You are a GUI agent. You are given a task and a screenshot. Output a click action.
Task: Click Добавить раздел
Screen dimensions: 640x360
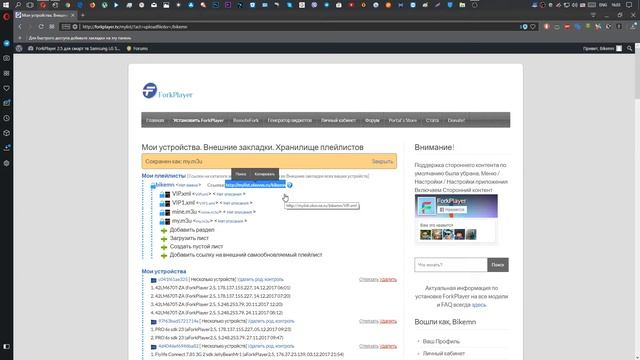coord(192,230)
